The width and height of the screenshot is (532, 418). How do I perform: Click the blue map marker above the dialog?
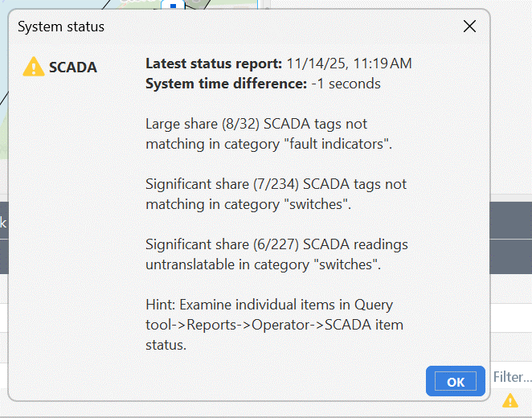(x=173, y=5)
